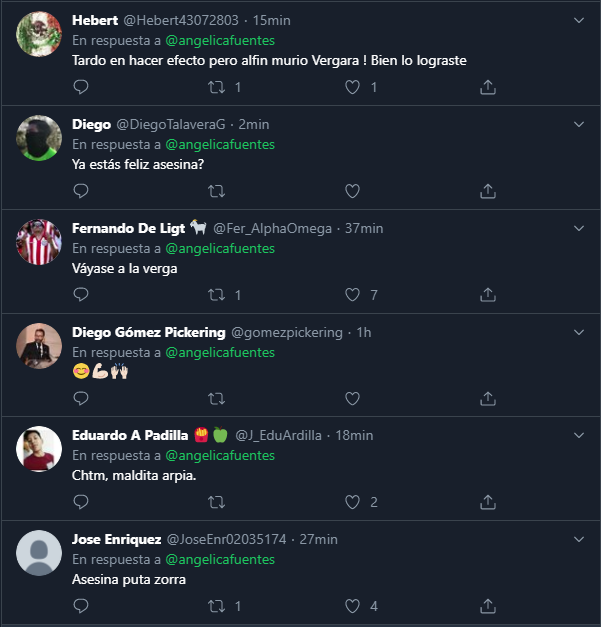This screenshot has height=627, width=601.
Task: Open more options on Hebert's tweet
Action: (578, 20)
